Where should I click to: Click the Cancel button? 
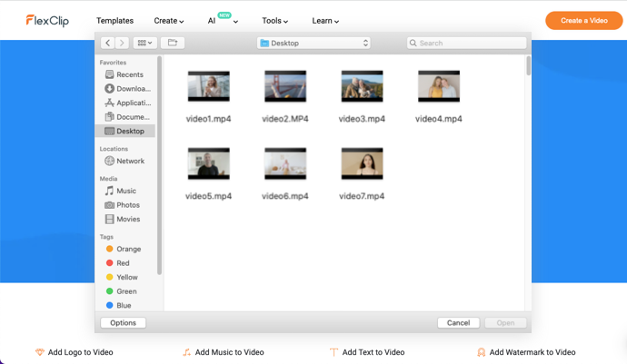coord(458,322)
